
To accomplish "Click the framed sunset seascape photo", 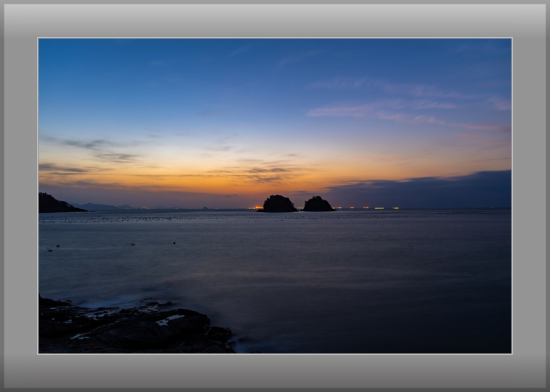I will click(275, 196).
